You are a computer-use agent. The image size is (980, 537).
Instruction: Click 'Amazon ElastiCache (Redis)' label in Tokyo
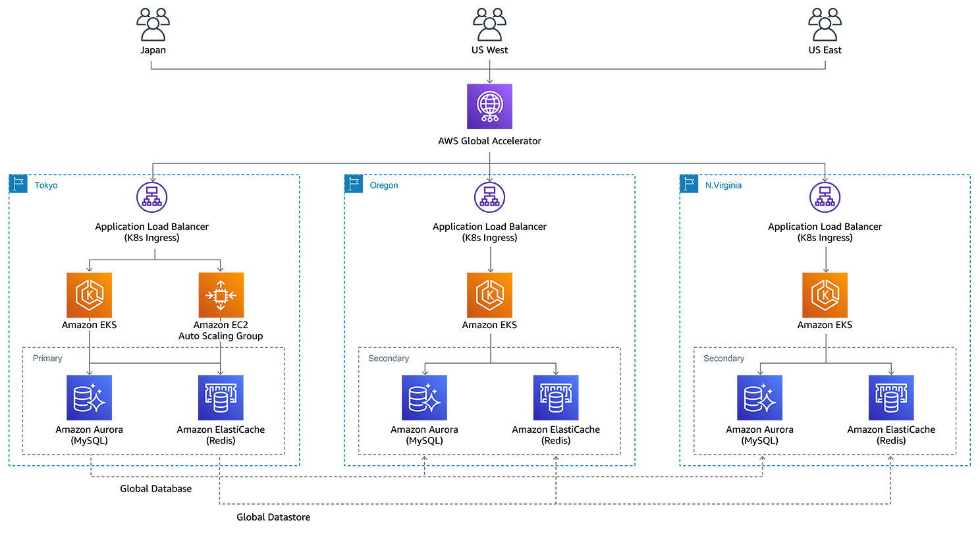tap(221, 435)
